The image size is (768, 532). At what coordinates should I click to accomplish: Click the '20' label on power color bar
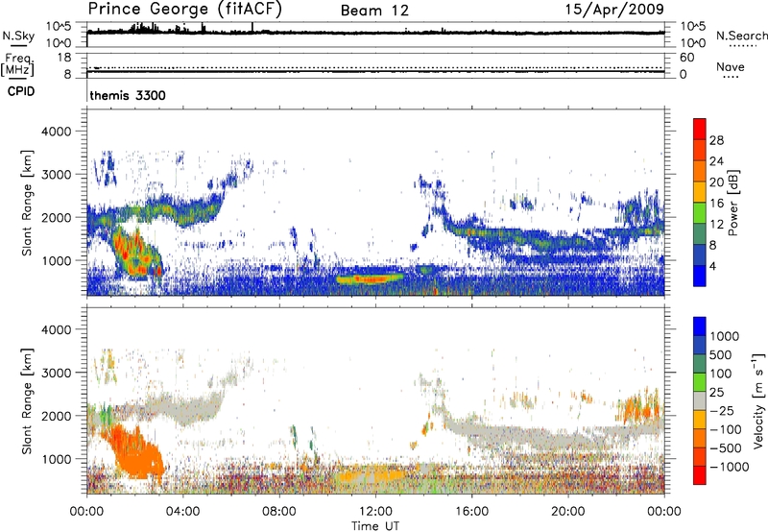[716, 182]
